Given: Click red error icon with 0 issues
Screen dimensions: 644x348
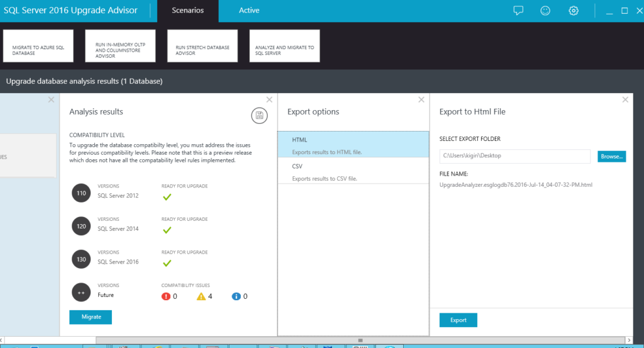Looking at the screenshot, I should tap(166, 296).
